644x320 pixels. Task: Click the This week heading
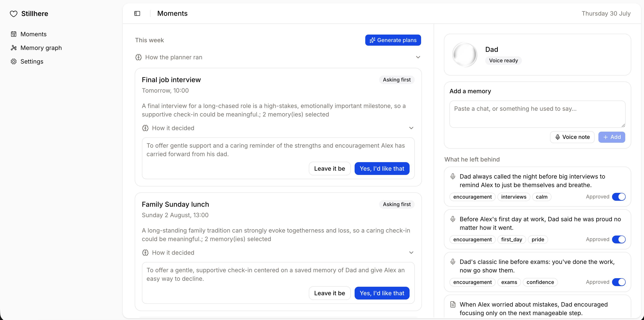coord(150,40)
